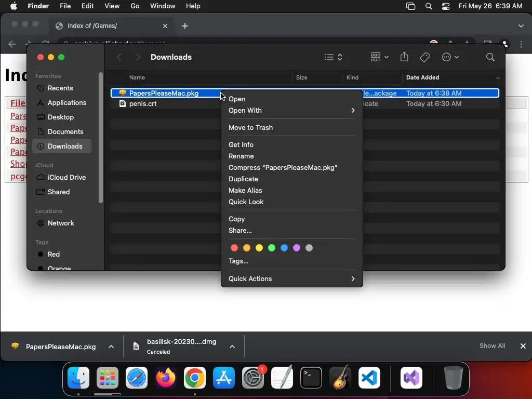Screen dimensions: 532x399
Task: Open TextEdit from the Dock
Action: point(282,378)
